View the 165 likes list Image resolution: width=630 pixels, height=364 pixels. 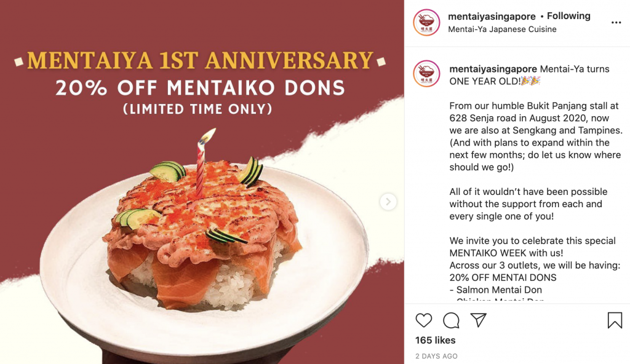[x=436, y=340]
